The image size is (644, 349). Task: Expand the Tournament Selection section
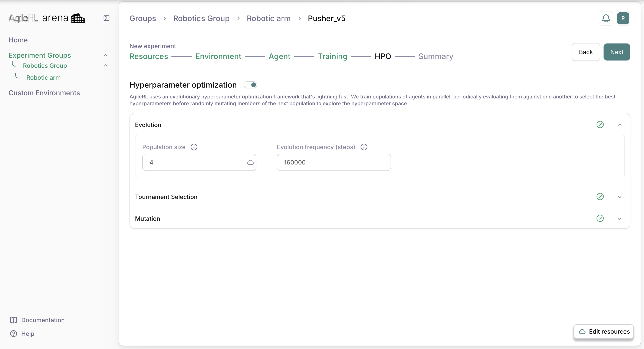tap(620, 197)
